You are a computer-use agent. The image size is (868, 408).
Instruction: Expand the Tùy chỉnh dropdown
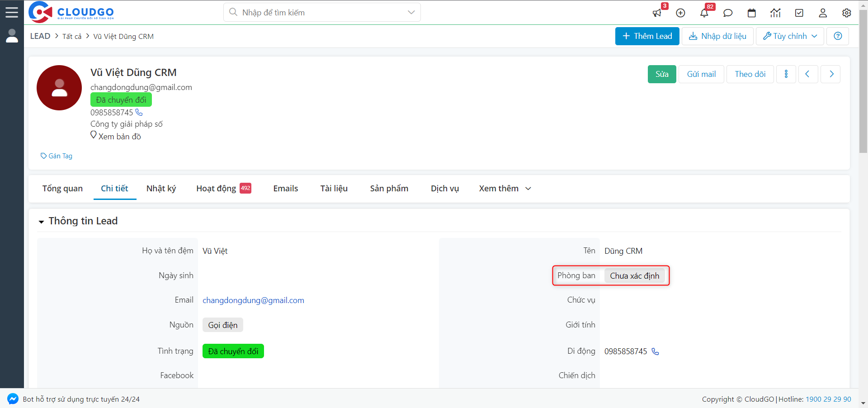click(790, 36)
